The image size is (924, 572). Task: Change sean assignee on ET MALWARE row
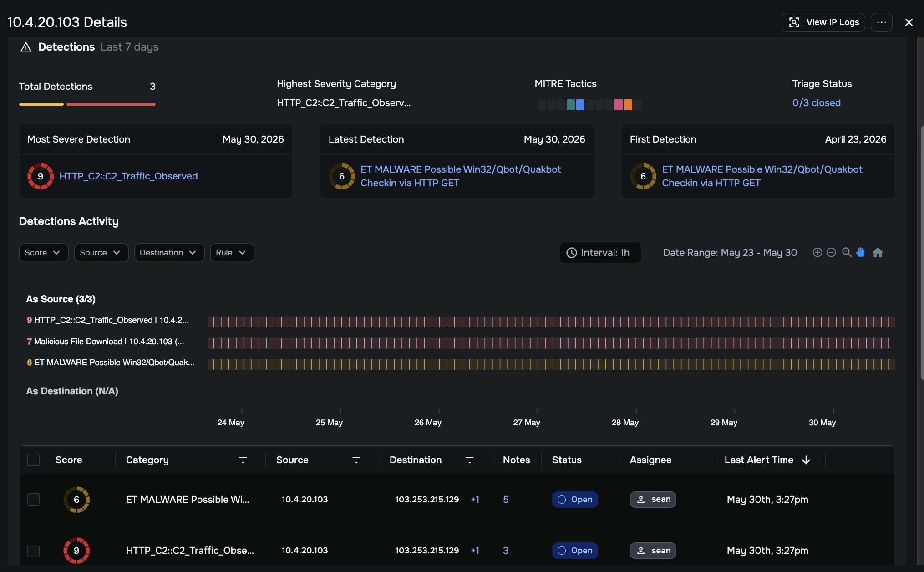tap(653, 500)
